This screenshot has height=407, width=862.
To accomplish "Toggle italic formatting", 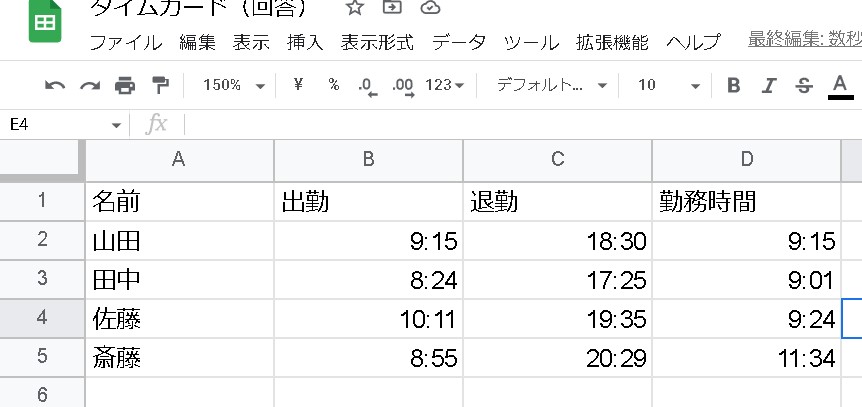I will tap(768, 85).
